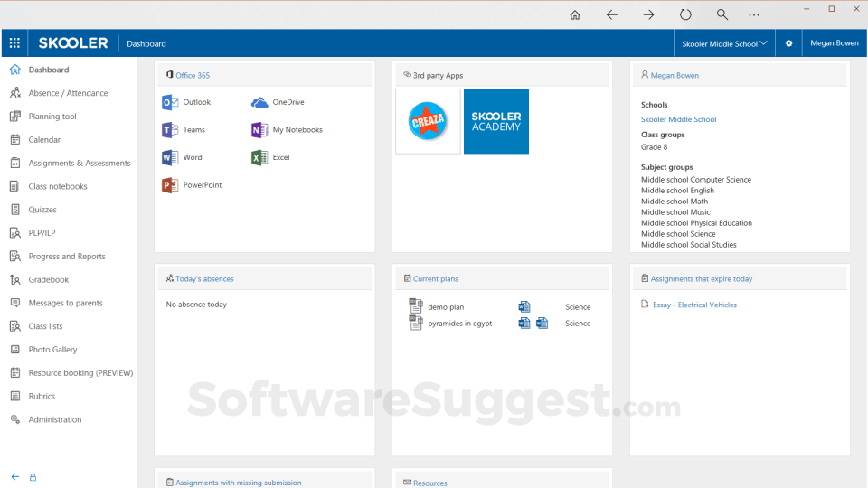868x488 pixels.
Task: Expand the Skooler Middle School selector
Action: click(x=724, y=43)
